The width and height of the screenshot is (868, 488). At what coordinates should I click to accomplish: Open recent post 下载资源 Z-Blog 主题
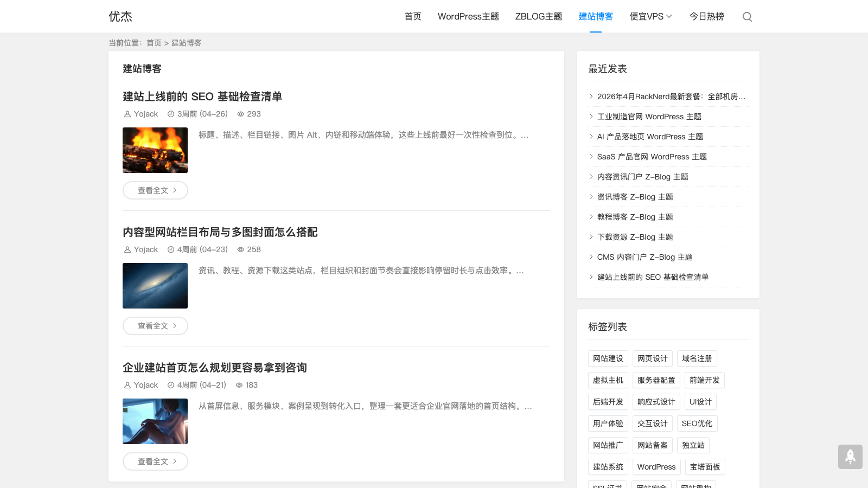pos(635,237)
